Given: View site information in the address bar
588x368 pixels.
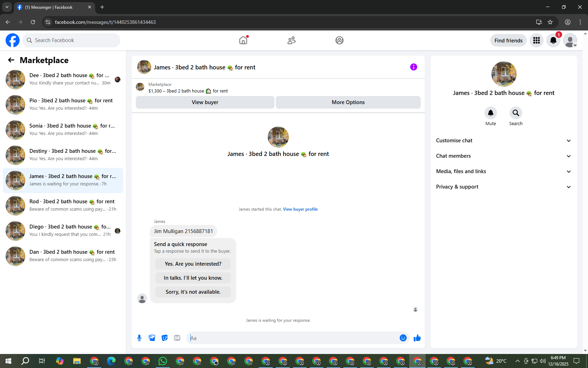Looking at the screenshot, I should click(x=48, y=22).
